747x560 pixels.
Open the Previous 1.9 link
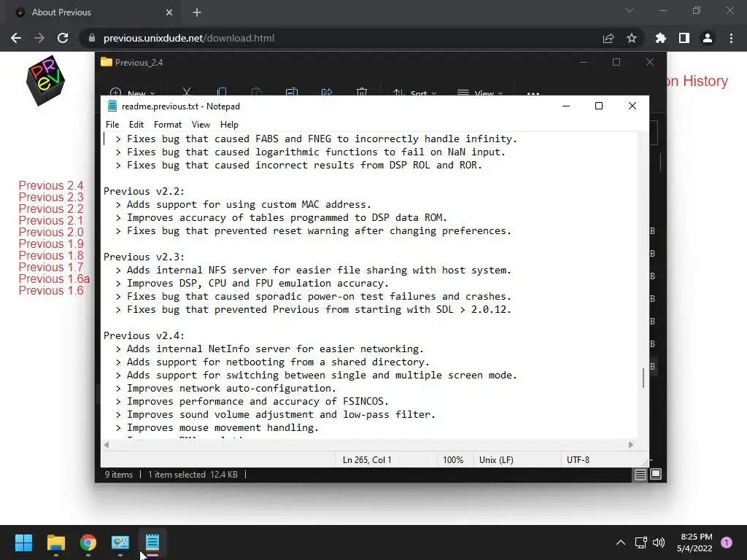click(x=51, y=244)
